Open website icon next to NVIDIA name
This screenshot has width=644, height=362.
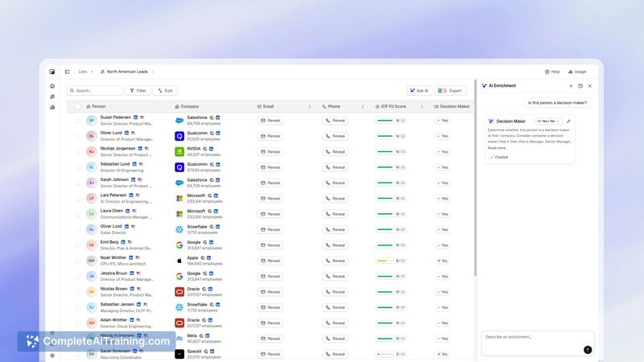[205, 149]
